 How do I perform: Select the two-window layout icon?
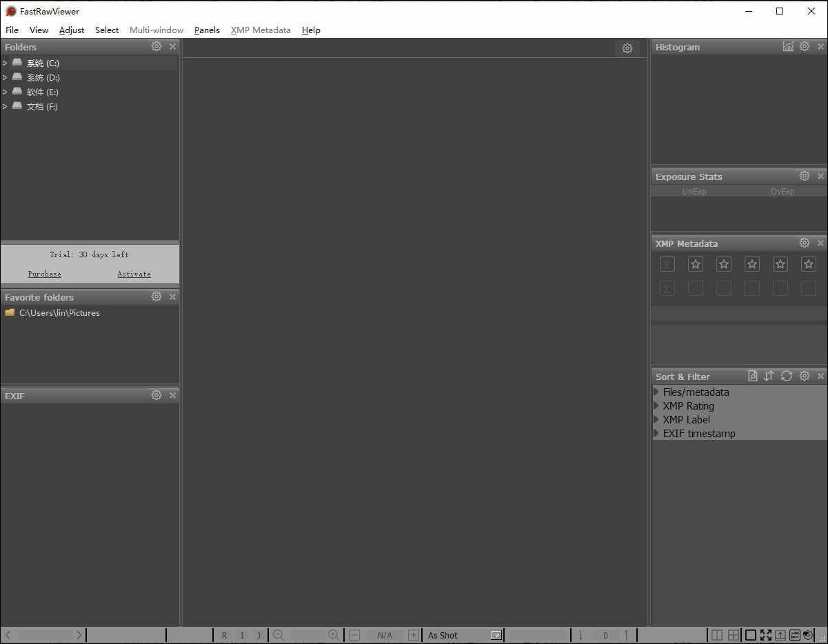click(x=716, y=634)
